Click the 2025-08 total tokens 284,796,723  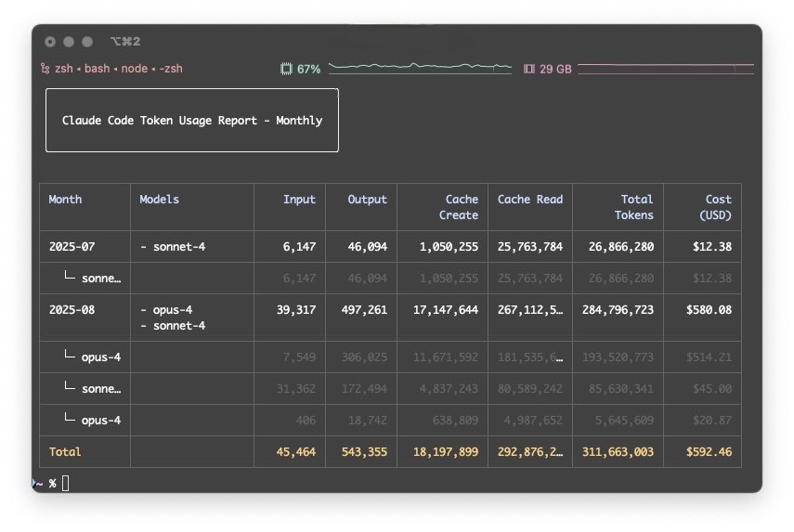click(618, 310)
